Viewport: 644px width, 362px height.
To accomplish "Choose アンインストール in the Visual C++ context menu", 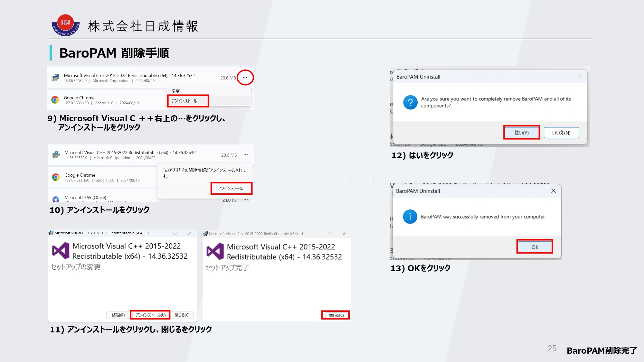I will (x=188, y=101).
